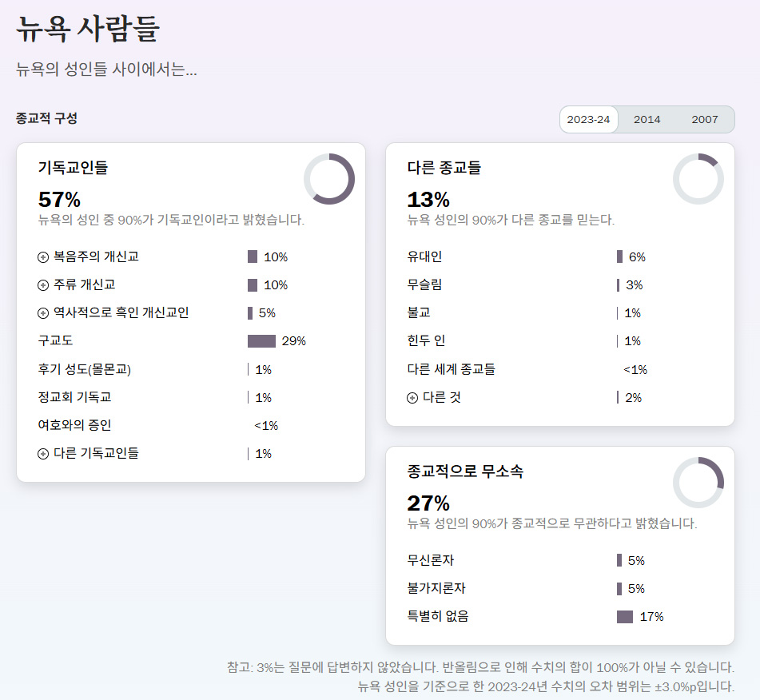Click the 구교도 29% bar
Viewport: 760px width, 700px height.
point(261,341)
